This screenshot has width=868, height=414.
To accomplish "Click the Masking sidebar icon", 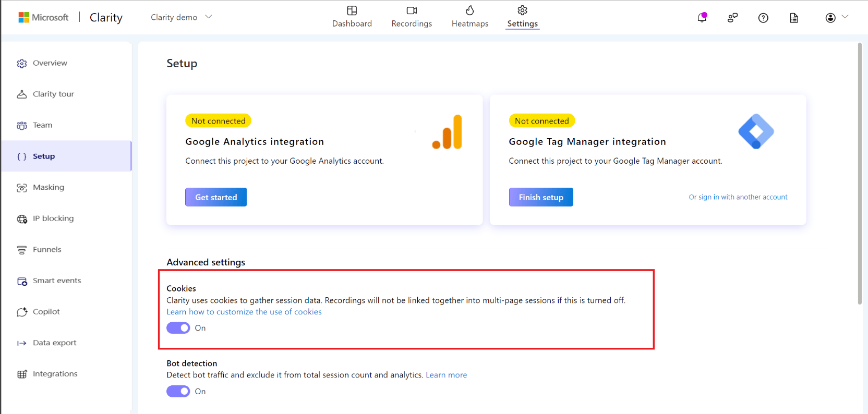I will (x=22, y=188).
